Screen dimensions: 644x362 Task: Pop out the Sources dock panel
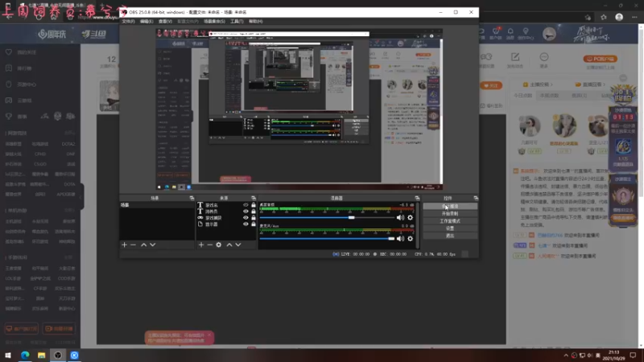[254, 198]
